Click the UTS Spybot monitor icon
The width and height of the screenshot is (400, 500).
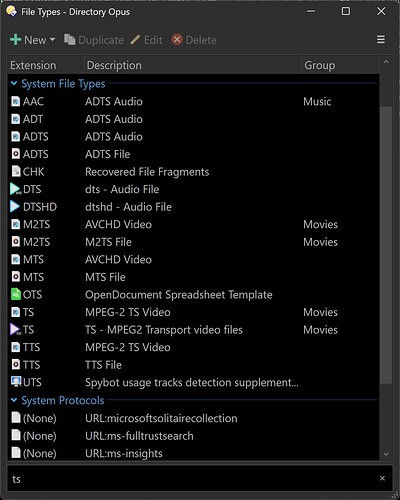tap(16, 382)
